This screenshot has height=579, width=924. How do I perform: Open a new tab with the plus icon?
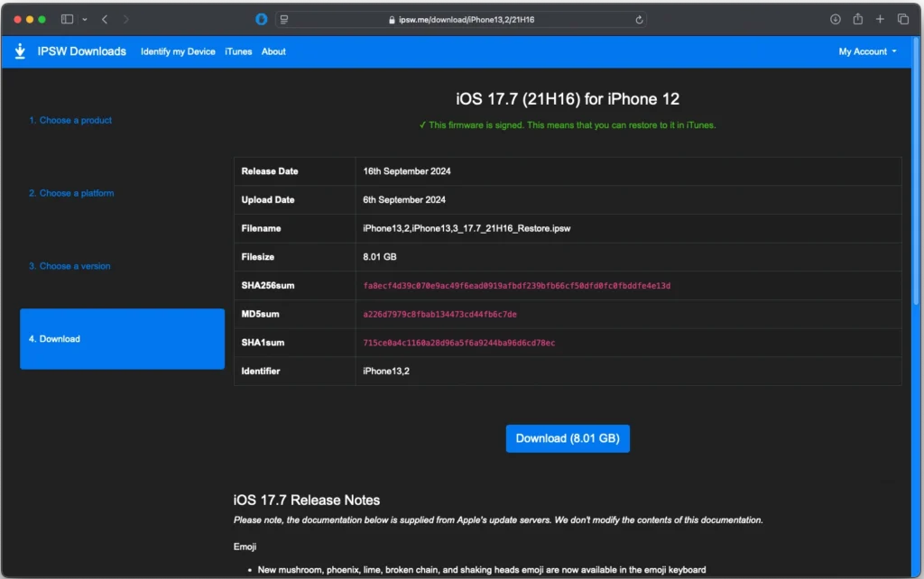(879, 18)
